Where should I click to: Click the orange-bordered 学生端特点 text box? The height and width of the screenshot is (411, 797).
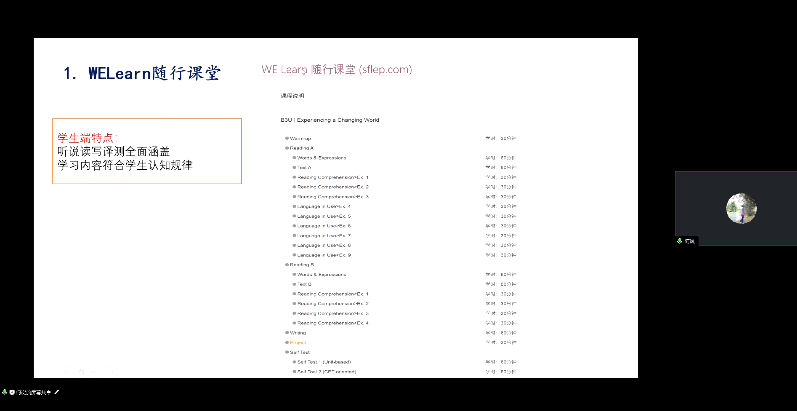147,151
